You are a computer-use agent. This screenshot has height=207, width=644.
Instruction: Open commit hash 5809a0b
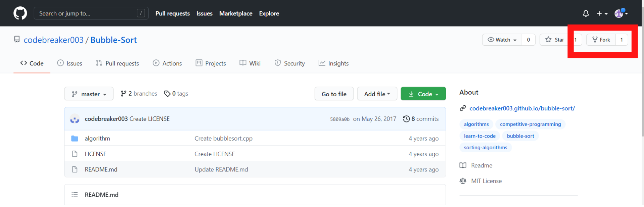[339, 119]
